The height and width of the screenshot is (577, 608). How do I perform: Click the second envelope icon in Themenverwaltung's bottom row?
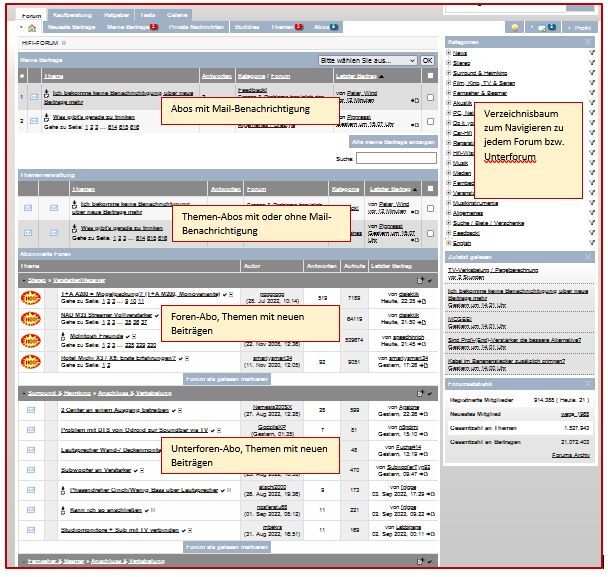pyautogui.click(x=54, y=233)
